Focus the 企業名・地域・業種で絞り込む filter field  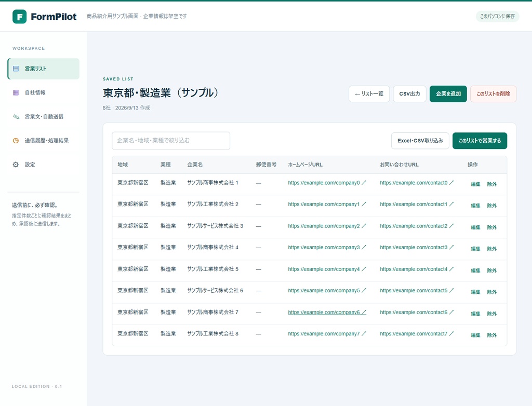coord(171,141)
